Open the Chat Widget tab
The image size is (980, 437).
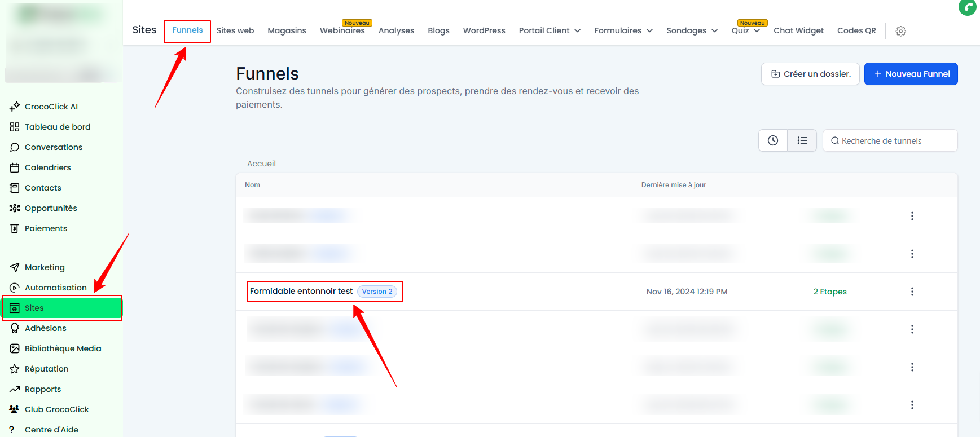pos(798,30)
